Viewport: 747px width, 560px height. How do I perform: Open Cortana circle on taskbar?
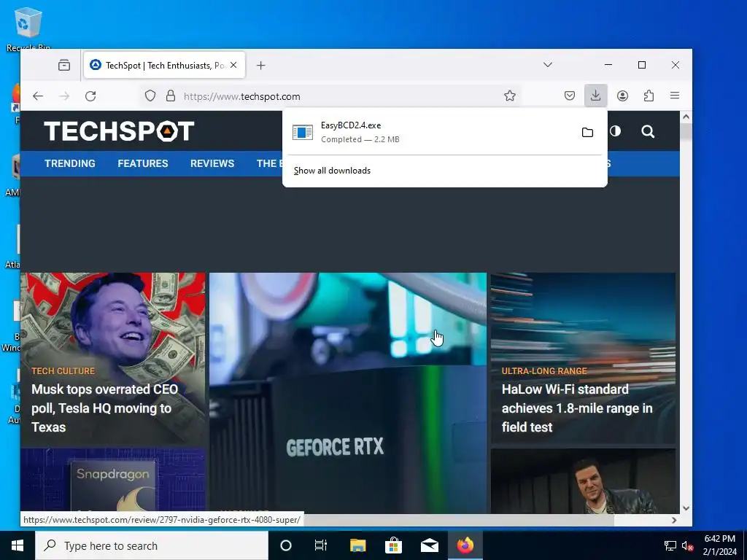point(286,545)
